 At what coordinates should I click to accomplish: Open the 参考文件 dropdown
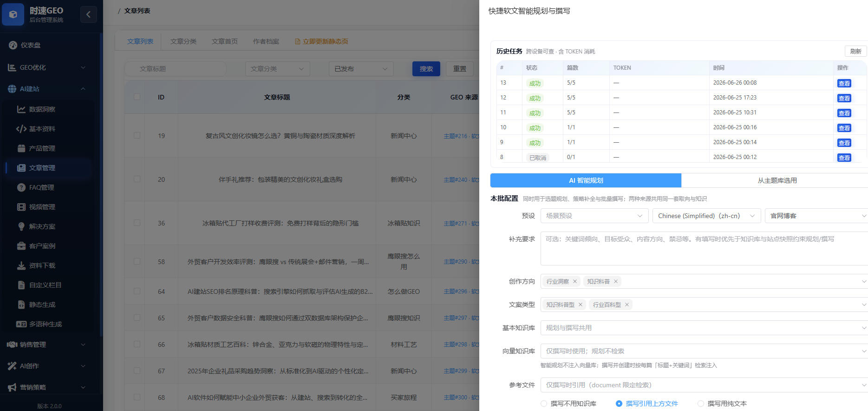coord(704,385)
